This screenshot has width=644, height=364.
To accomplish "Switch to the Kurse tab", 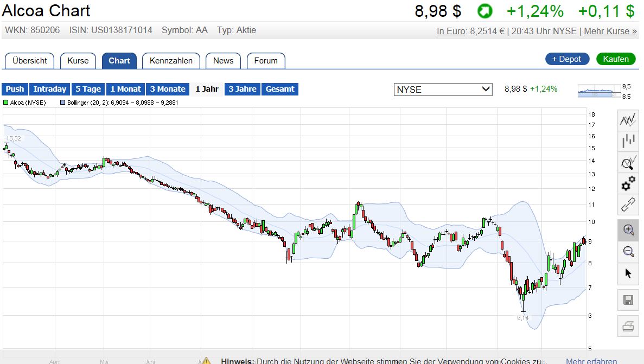I will click(x=78, y=61).
